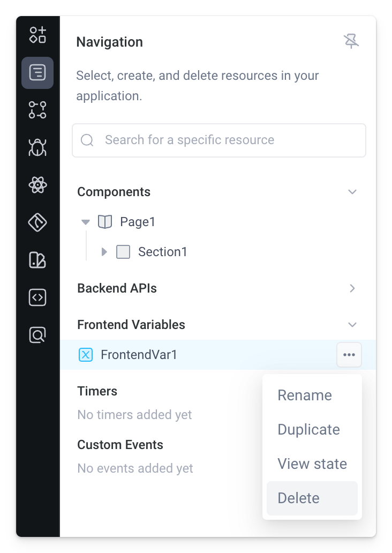Click View state for FrontendVar1
Screen dimensions: 392x553
click(x=312, y=464)
